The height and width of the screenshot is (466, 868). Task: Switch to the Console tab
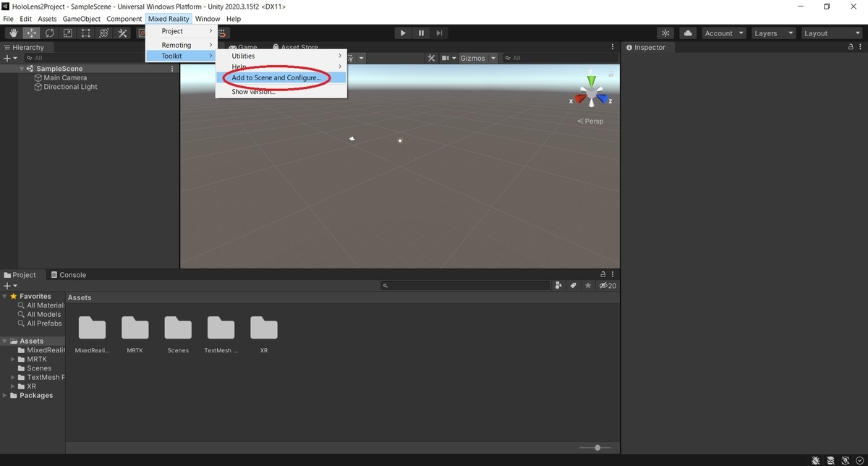click(68, 275)
